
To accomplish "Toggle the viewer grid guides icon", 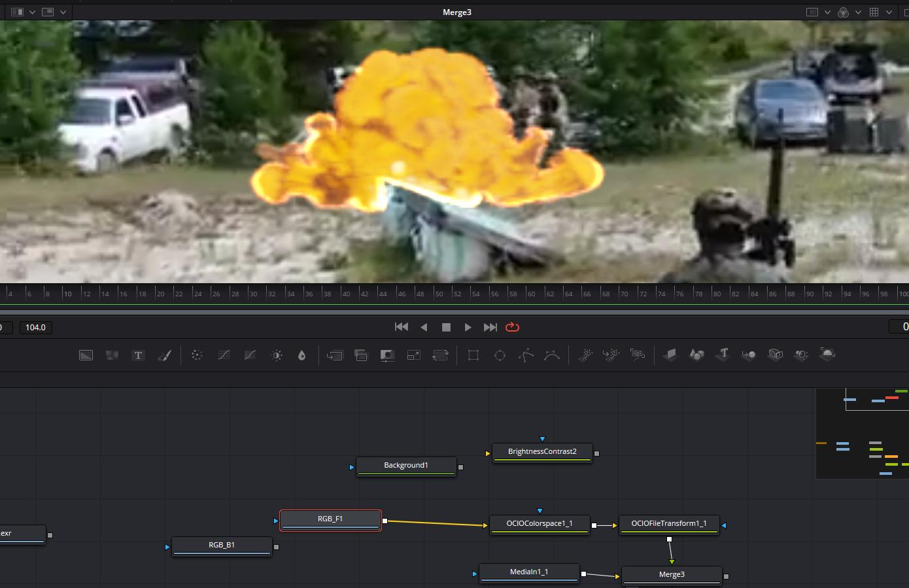I will coord(874,12).
